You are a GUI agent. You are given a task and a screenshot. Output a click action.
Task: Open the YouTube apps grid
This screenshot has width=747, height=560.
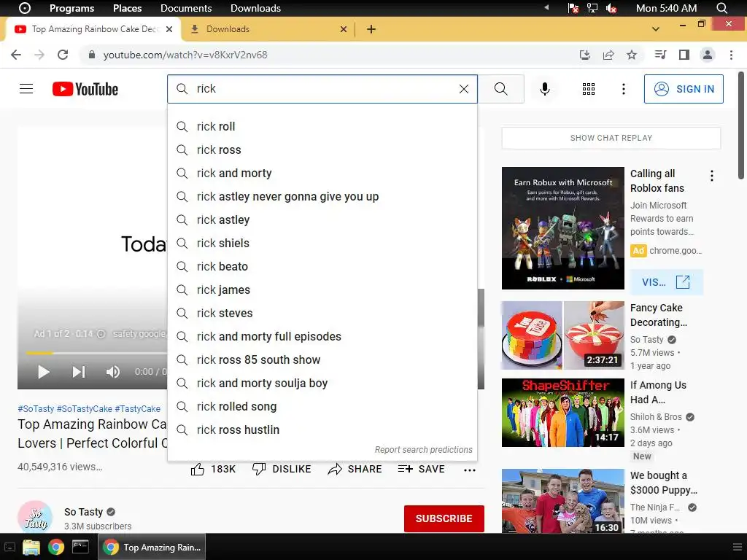coord(589,89)
